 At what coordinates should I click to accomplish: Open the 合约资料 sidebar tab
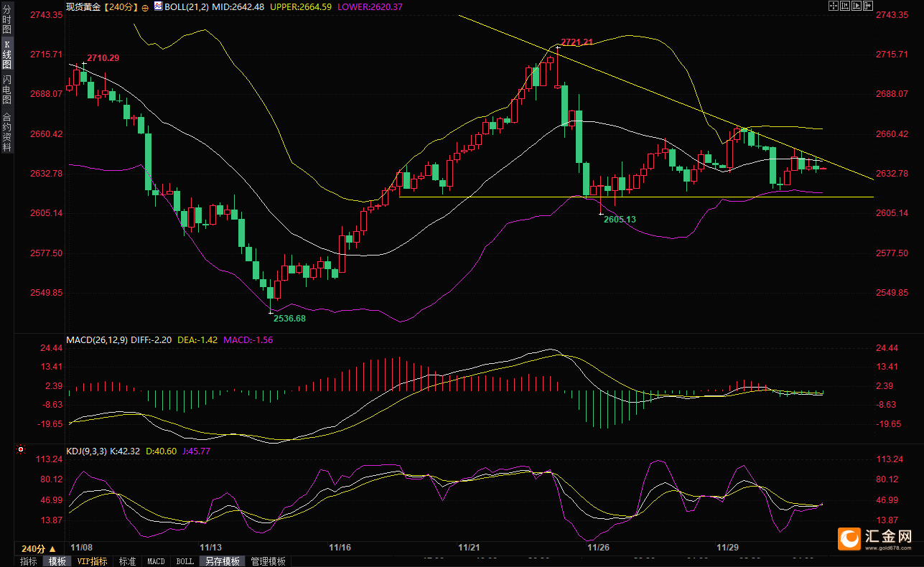pos(6,131)
